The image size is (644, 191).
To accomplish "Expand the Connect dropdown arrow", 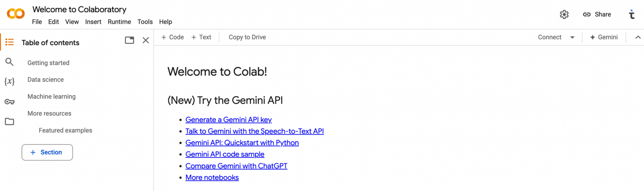I will coord(572,37).
